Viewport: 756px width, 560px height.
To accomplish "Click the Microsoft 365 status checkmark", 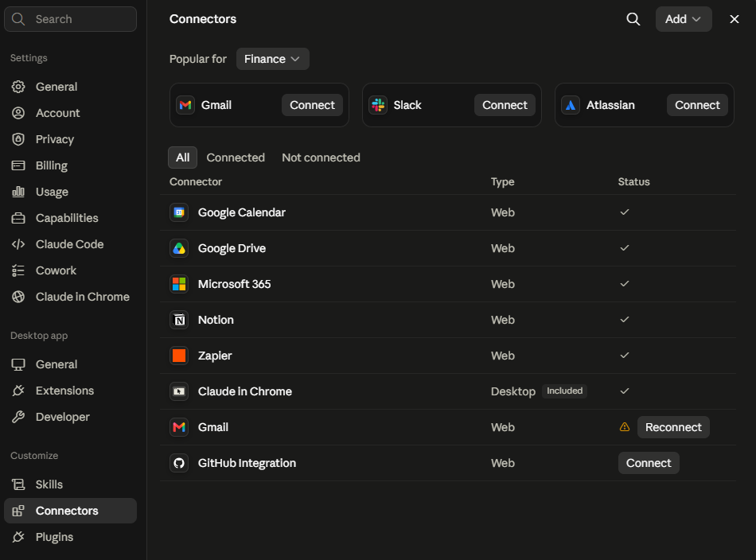I will pyautogui.click(x=625, y=283).
